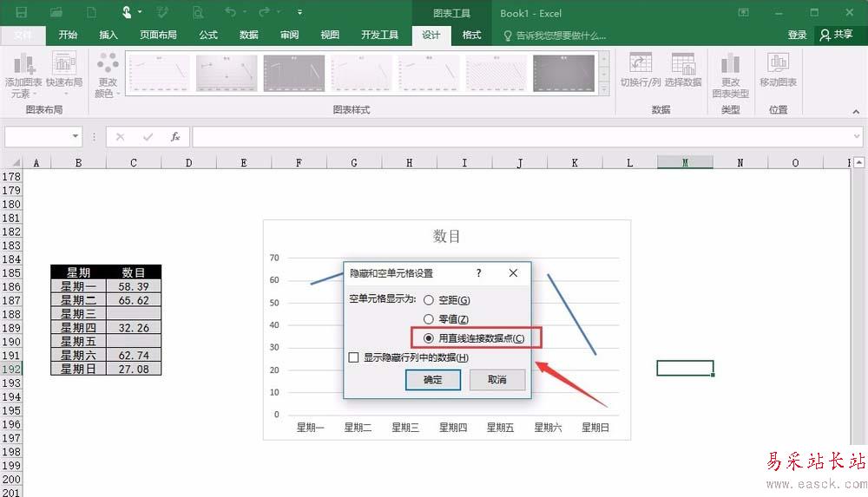Image resolution: width=868 pixels, height=497 pixels.
Task: Select the last dark chart style thumbnail
Action: (563, 73)
